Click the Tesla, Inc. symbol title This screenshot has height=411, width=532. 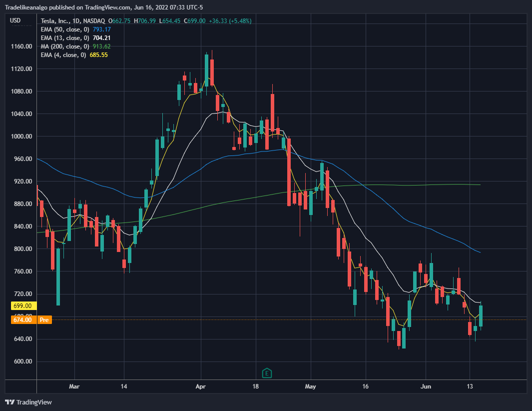[x=73, y=20]
